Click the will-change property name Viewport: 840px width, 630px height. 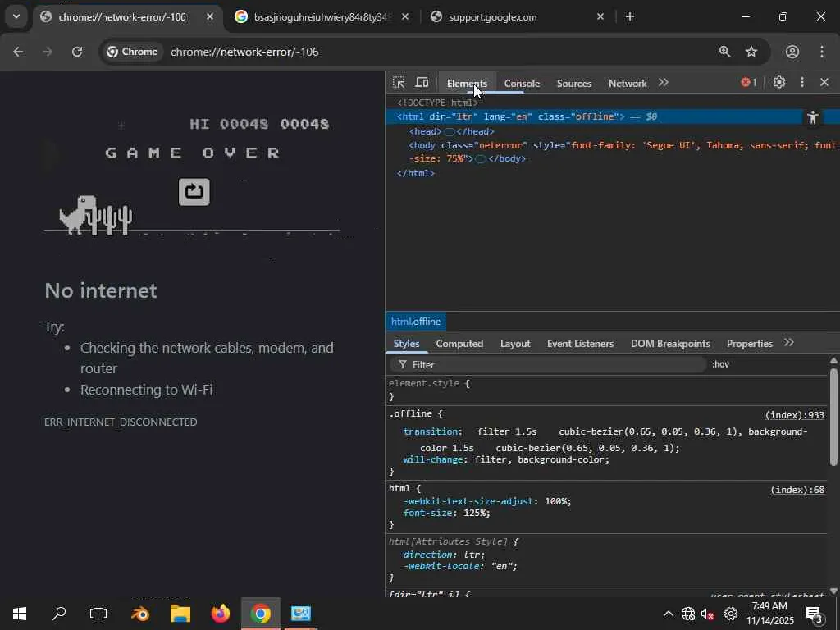tap(433, 459)
